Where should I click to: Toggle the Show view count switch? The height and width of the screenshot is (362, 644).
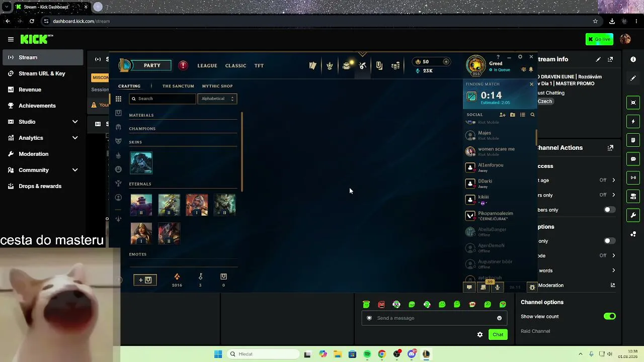pyautogui.click(x=609, y=317)
